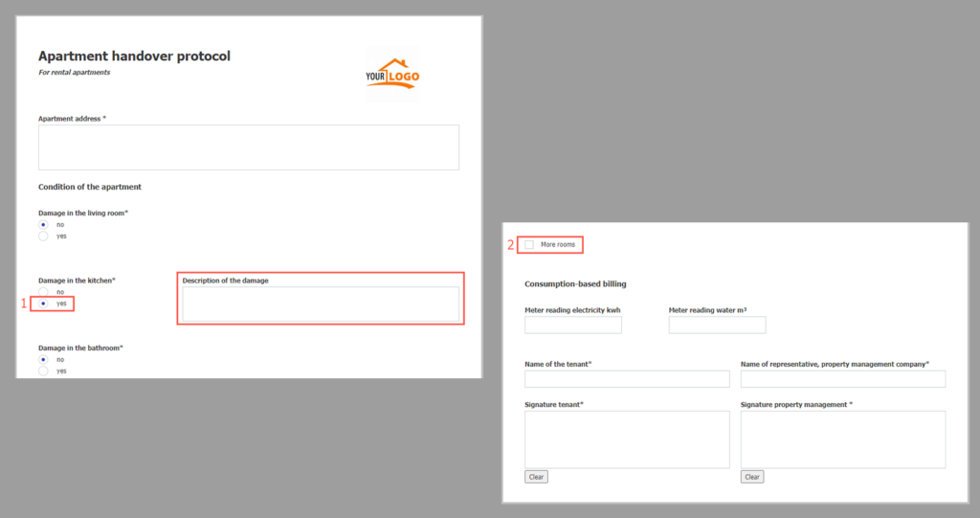Image resolution: width=980 pixels, height=518 pixels.
Task: Click the Consumption-based billing section heading
Action: pos(575,284)
